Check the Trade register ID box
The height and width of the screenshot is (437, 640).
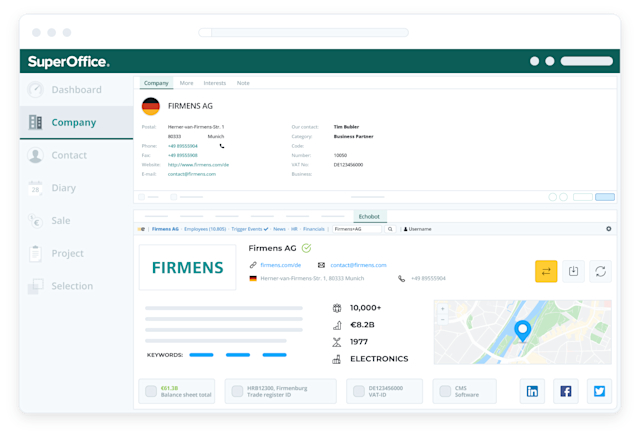(237, 391)
